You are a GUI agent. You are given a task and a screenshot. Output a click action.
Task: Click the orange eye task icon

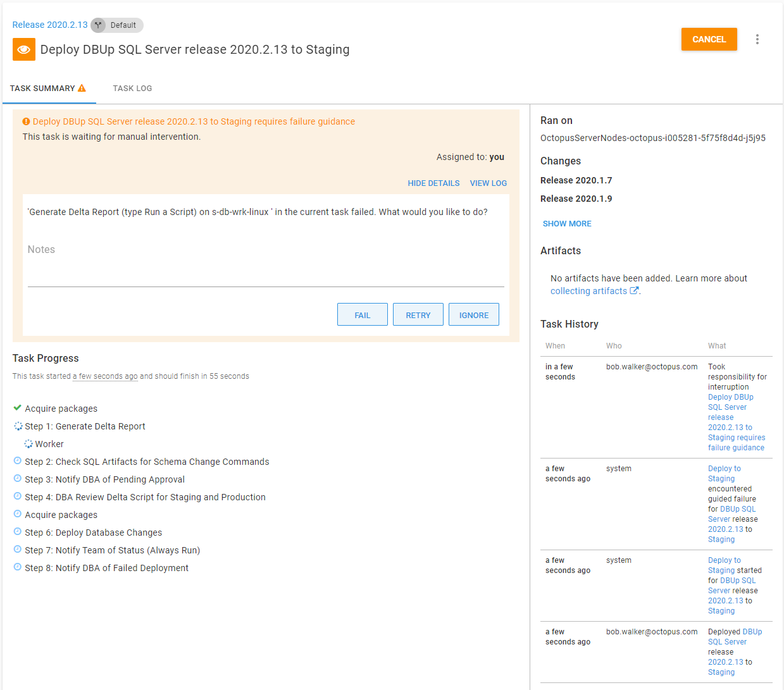24,49
